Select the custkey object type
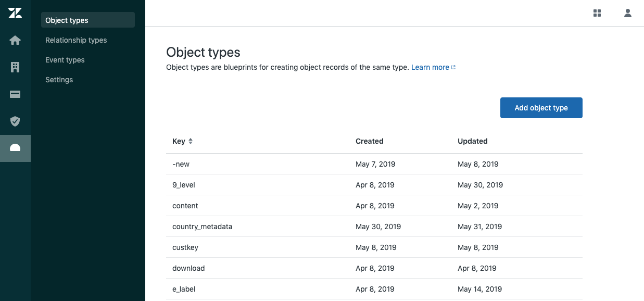 (x=185, y=247)
